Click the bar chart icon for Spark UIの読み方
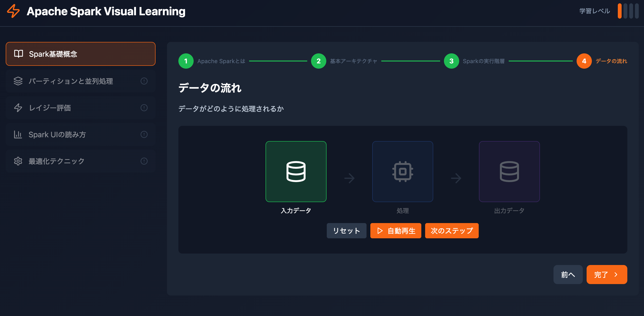Screen dimensions: 644x316 point(18,134)
